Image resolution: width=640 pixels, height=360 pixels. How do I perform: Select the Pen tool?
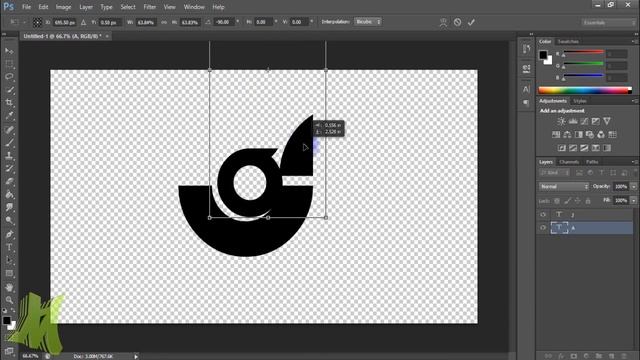tap(9, 234)
